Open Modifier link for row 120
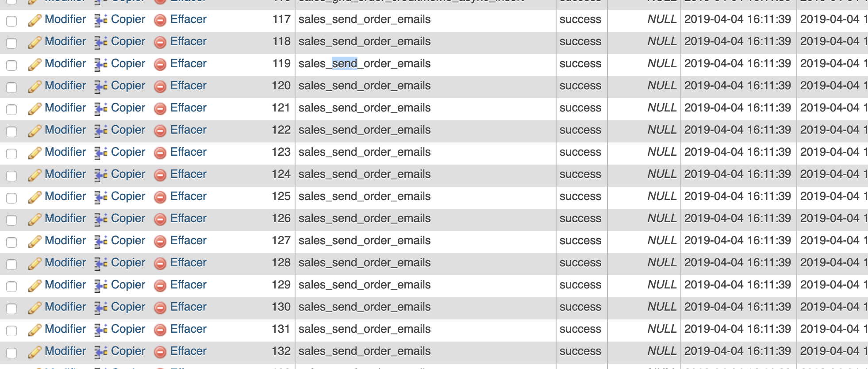 65,85
